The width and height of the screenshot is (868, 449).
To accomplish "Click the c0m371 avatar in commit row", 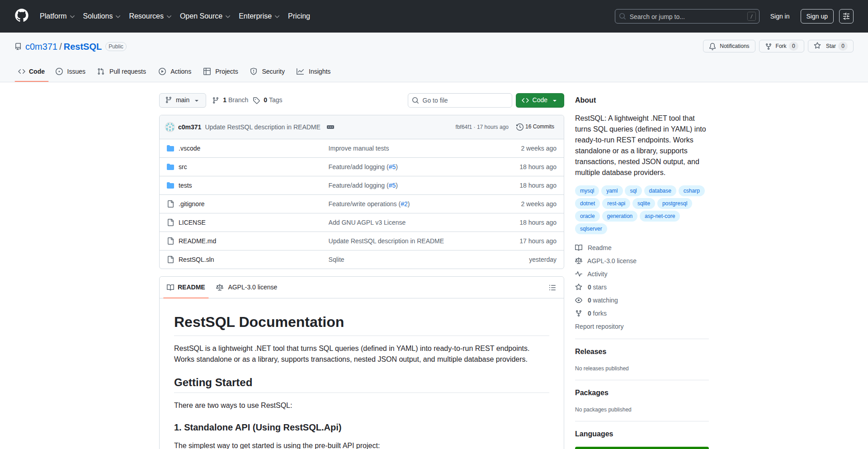I will tap(170, 127).
